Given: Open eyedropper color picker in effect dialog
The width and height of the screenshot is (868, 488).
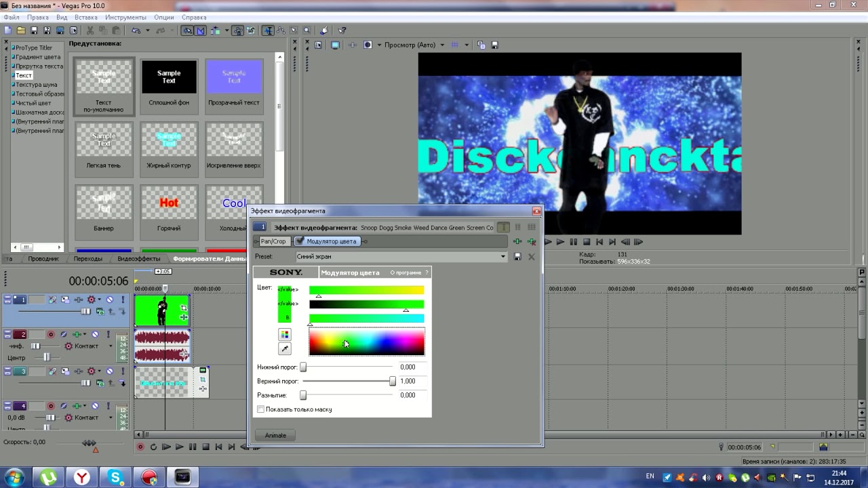Looking at the screenshot, I should 285,348.
